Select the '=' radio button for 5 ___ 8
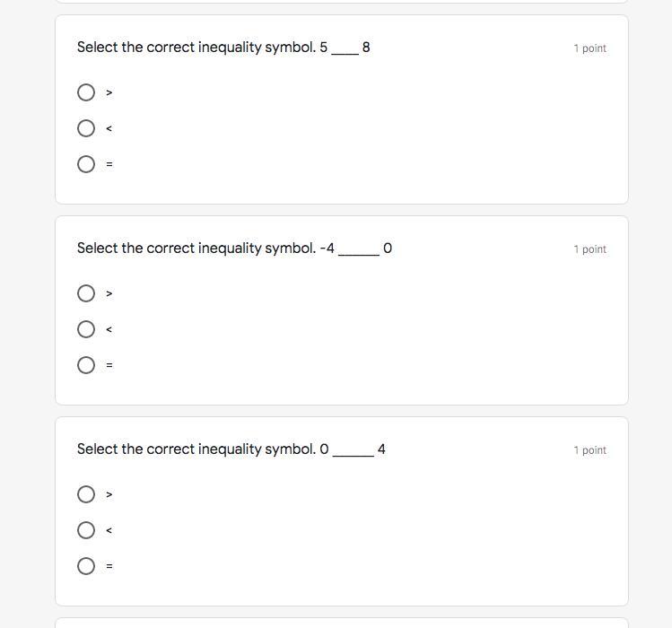The image size is (672, 628). tap(86, 164)
